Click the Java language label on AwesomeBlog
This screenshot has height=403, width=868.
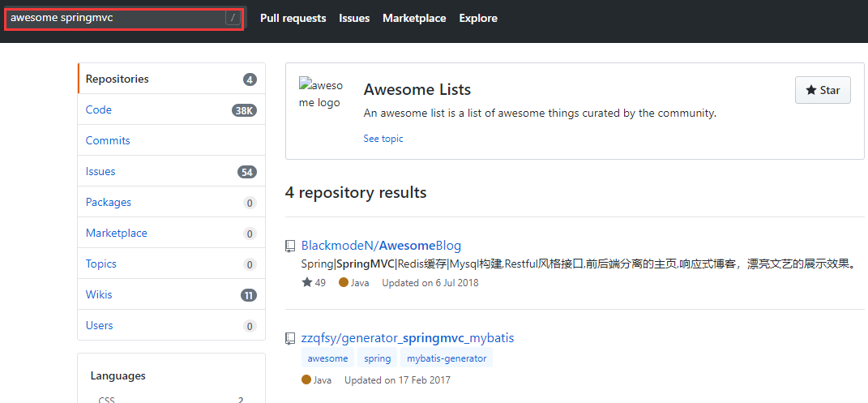click(353, 283)
